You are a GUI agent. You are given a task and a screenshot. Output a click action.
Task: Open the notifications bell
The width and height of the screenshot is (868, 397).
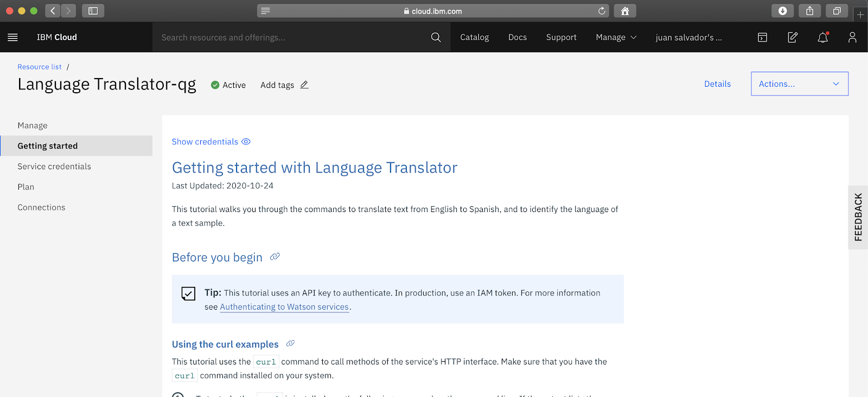pyautogui.click(x=823, y=37)
